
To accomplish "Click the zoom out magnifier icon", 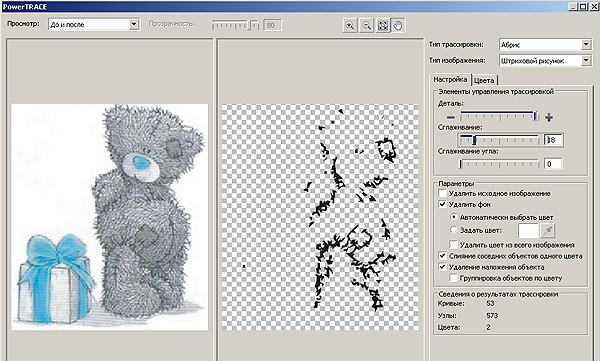I will coord(366,25).
